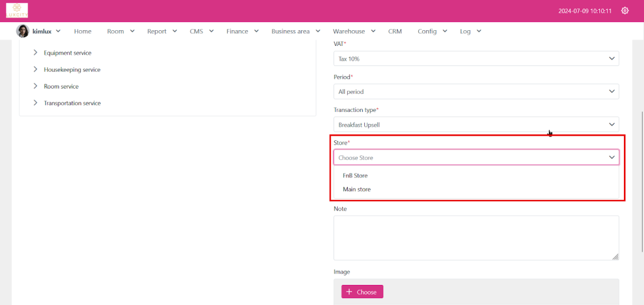Open the Finance menu
644x305 pixels.
click(241, 31)
